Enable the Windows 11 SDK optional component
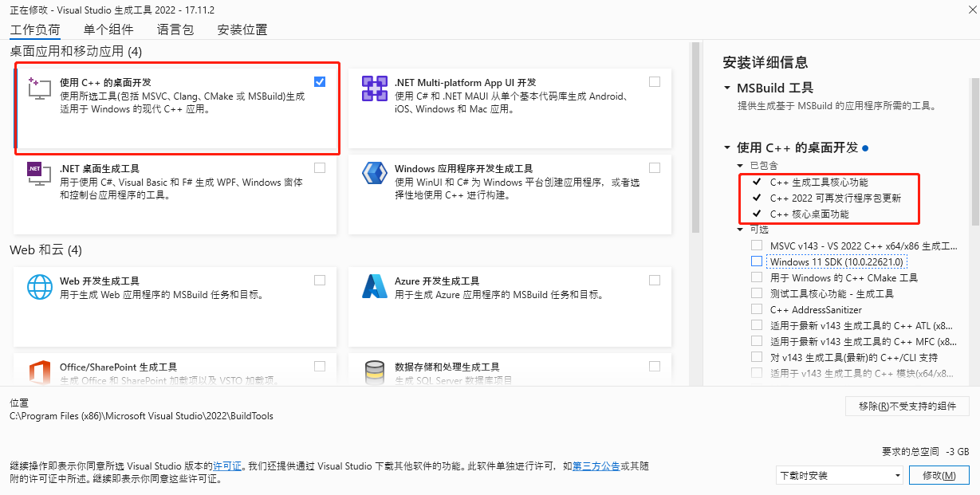Screen dimensions: 980x495 pyautogui.click(x=756, y=261)
